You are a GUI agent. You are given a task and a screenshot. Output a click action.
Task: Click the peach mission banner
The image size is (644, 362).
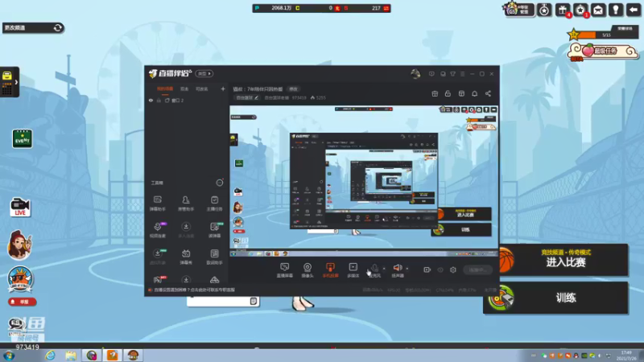point(603,51)
